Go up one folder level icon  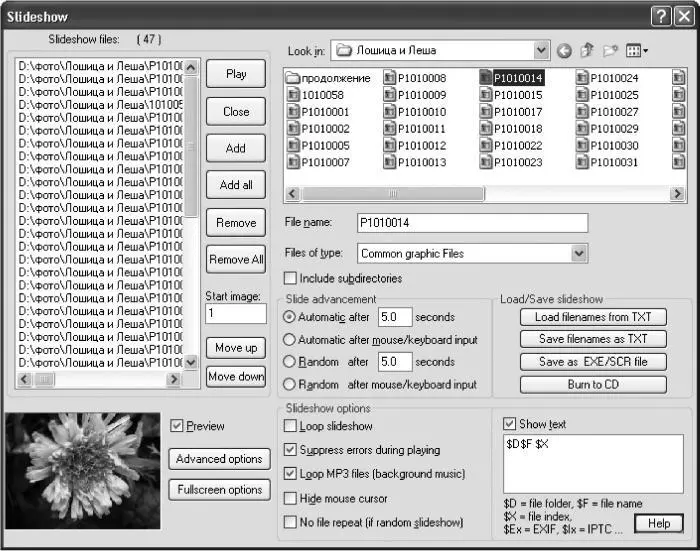point(588,50)
